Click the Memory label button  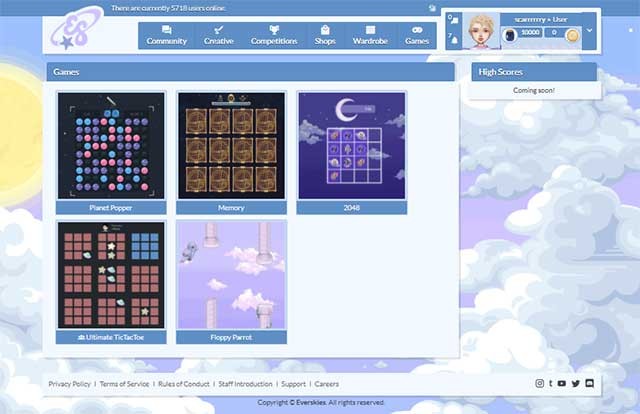click(231, 207)
